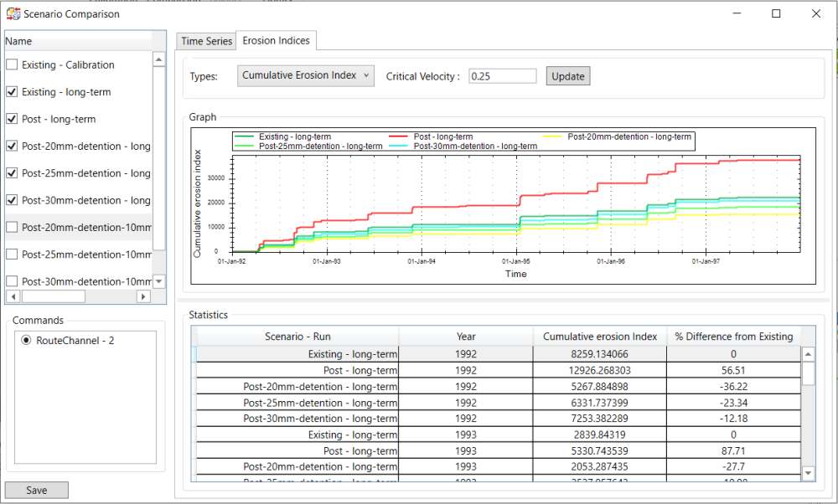Click the Save button
838x504 pixels.
(x=37, y=491)
